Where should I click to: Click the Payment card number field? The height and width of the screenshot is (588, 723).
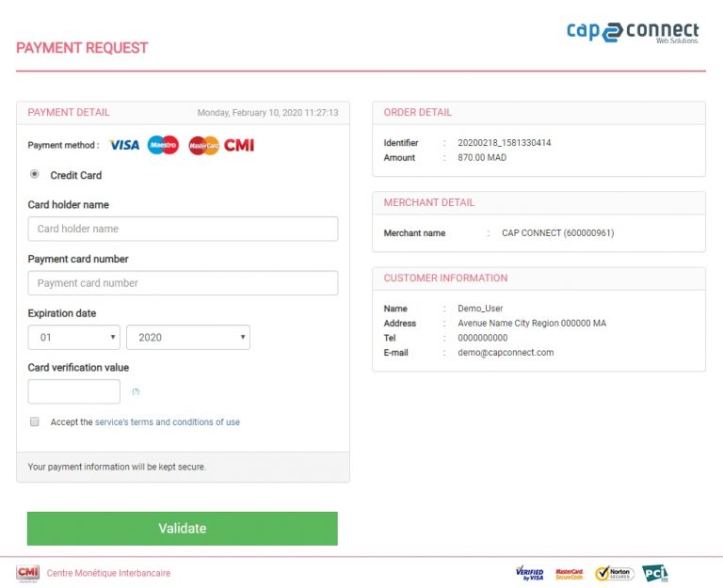(x=183, y=283)
